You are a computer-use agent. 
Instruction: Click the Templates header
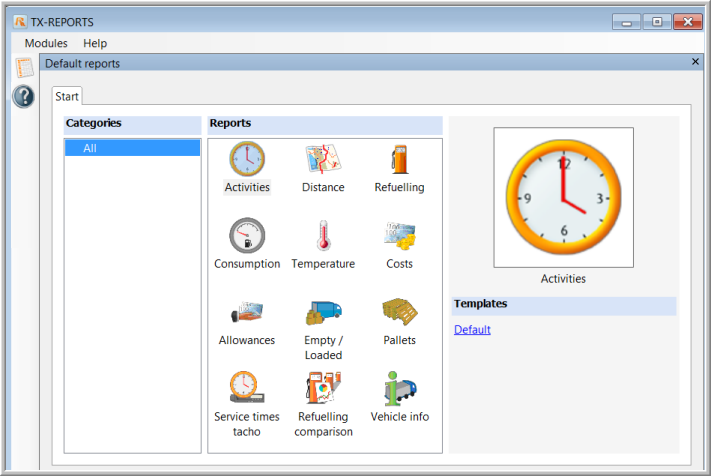(x=564, y=304)
